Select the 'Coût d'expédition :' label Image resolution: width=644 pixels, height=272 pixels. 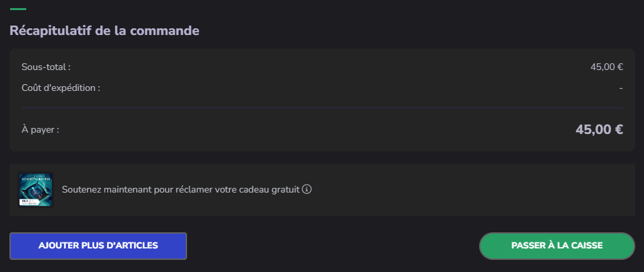pyautogui.click(x=61, y=88)
